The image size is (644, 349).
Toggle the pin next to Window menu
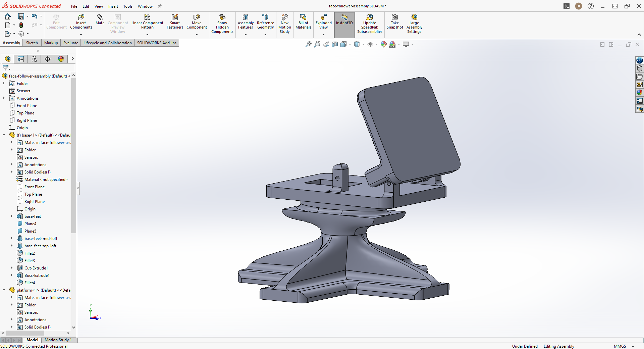(x=160, y=6)
